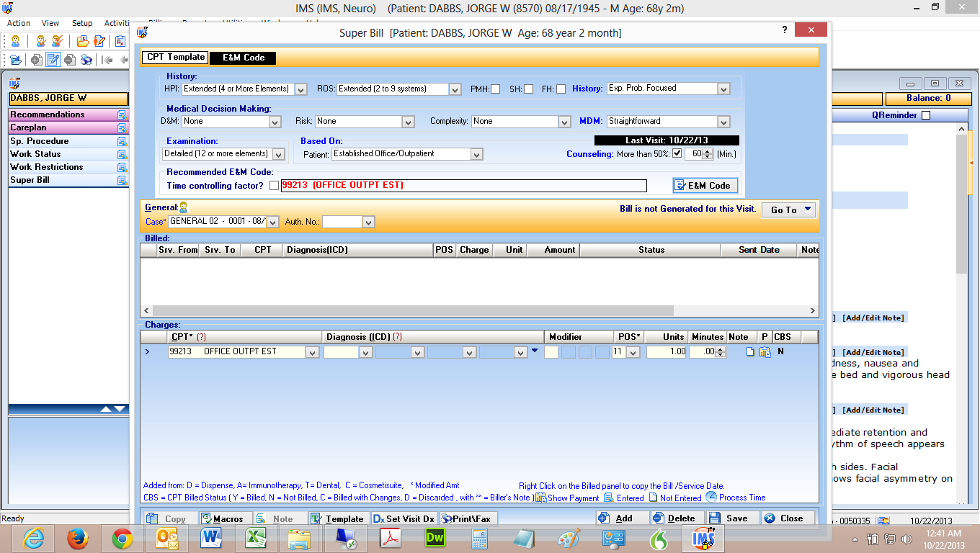Click the Auth No input field

click(x=342, y=222)
